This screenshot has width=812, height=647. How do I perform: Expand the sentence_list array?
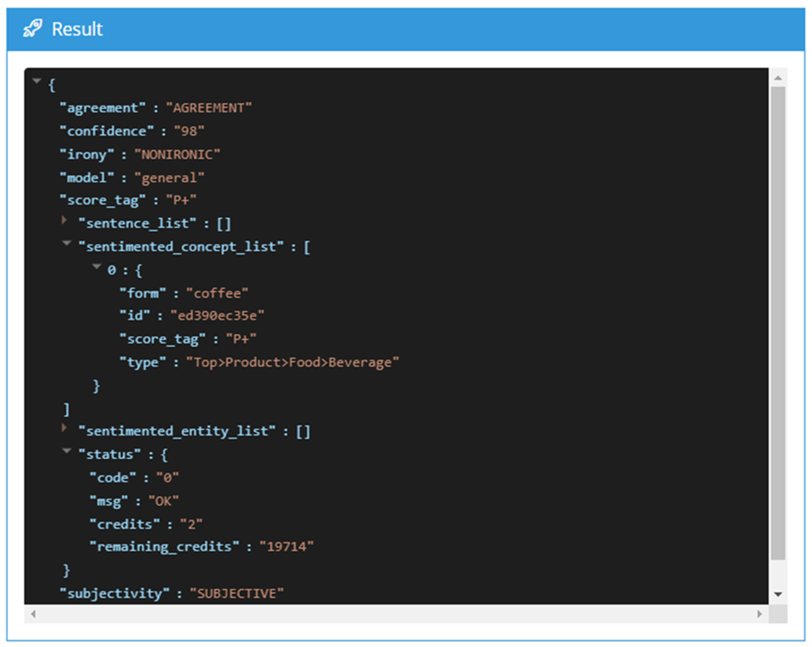coord(64,220)
